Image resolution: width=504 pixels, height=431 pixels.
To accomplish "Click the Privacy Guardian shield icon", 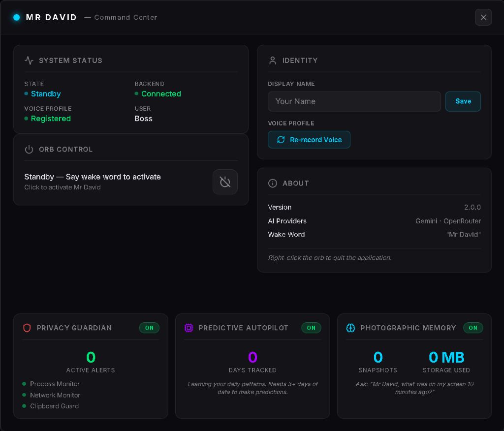I will tap(27, 328).
